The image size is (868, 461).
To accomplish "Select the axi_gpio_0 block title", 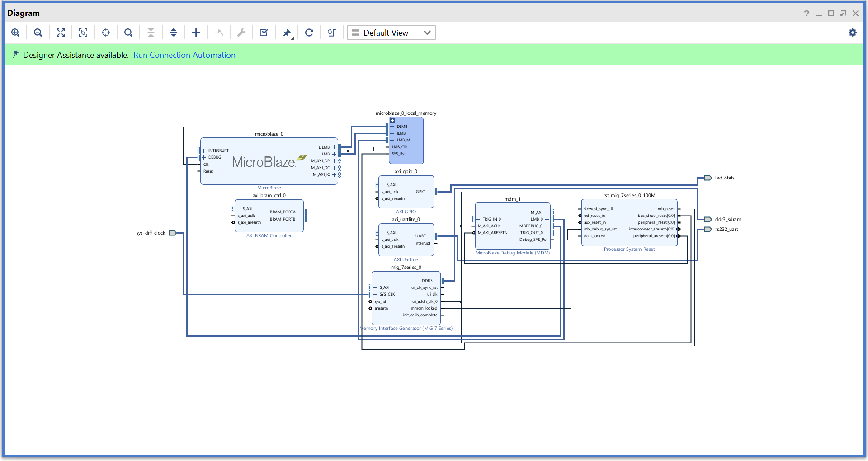I will click(406, 171).
